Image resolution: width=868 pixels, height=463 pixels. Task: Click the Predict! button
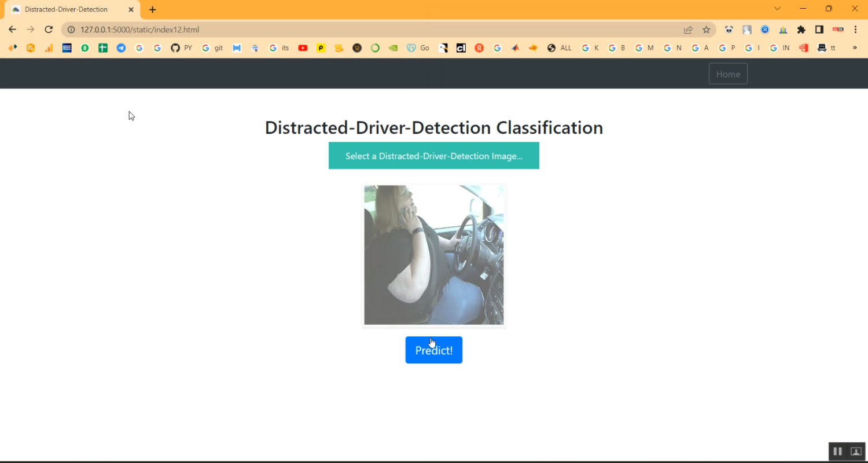click(x=433, y=350)
